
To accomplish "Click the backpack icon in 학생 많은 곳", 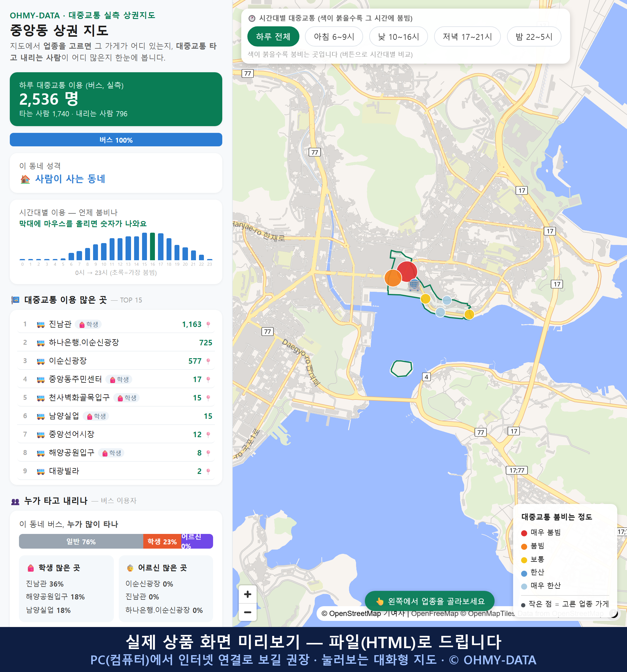I will [x=31, y=568].
